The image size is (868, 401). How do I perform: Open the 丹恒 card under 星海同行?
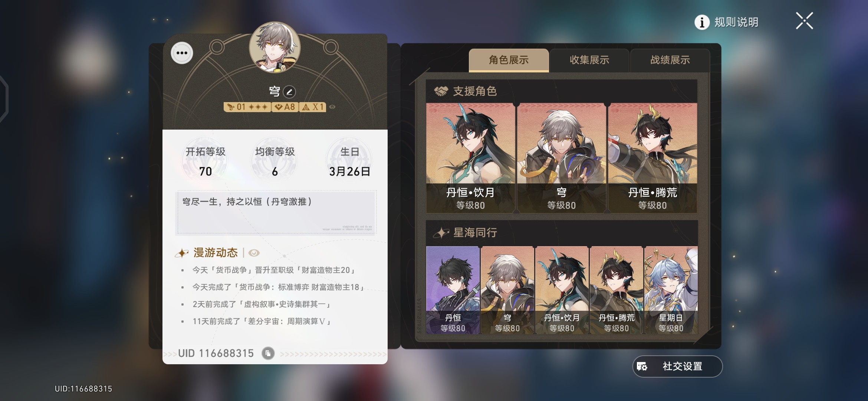click(x=453, y=290)
